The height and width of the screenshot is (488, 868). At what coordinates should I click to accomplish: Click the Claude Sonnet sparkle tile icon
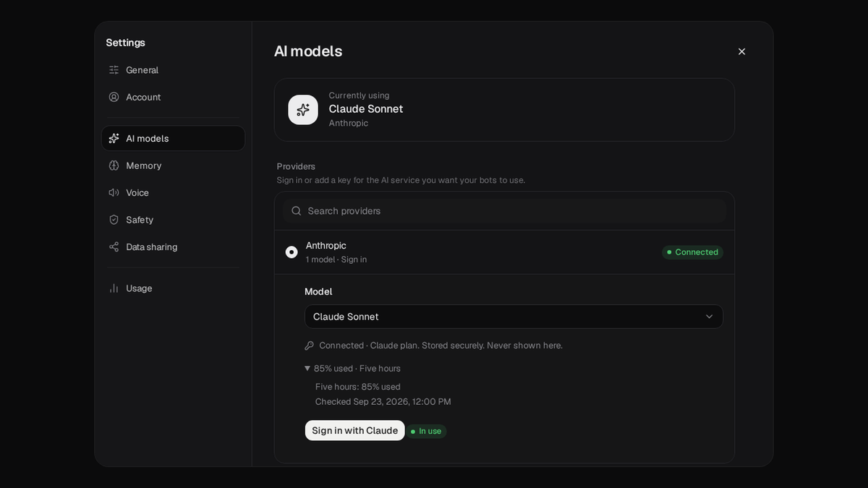303,110
